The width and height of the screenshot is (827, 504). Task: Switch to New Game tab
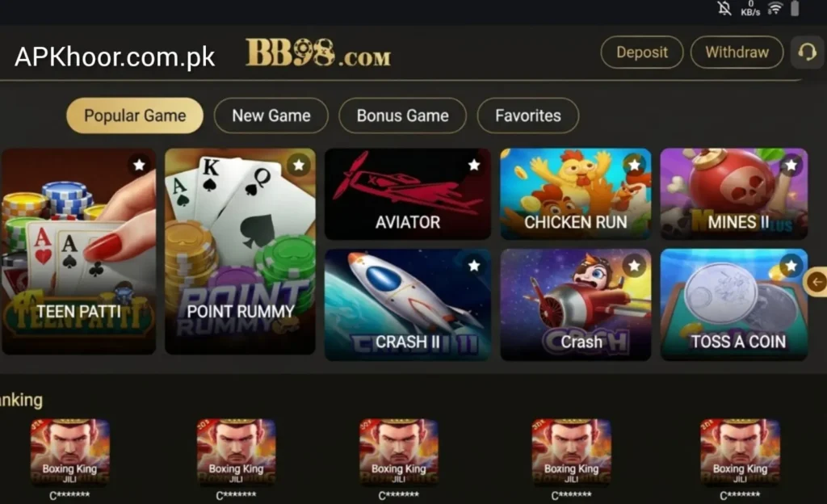[271, 115]
